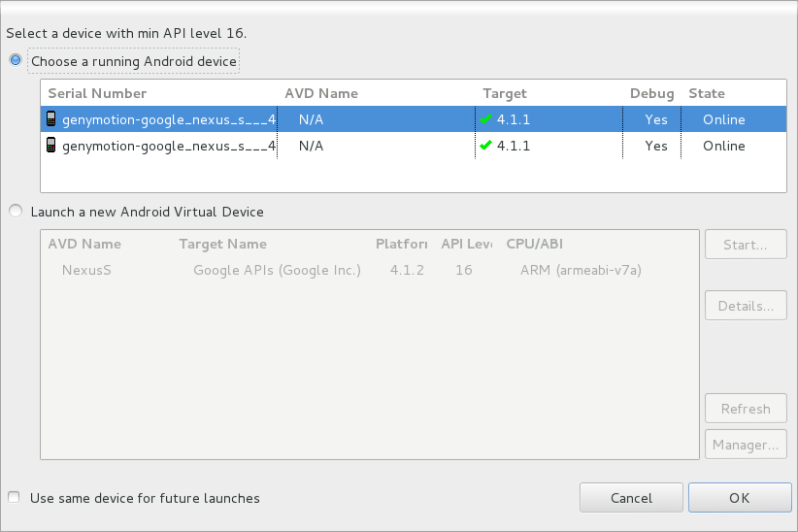Click 'Online' state in the selected row

(x=723, y=119)
